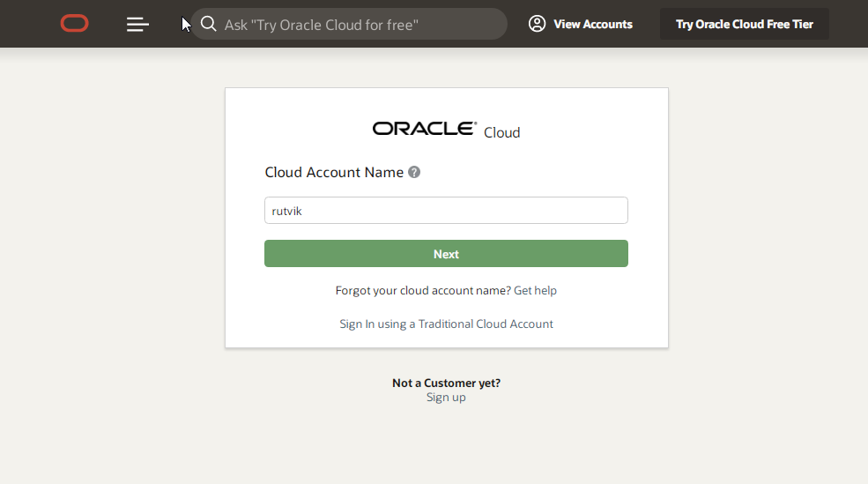Screen dimensions: 868x484
Task: Click the green Next button
Action: 446,254
